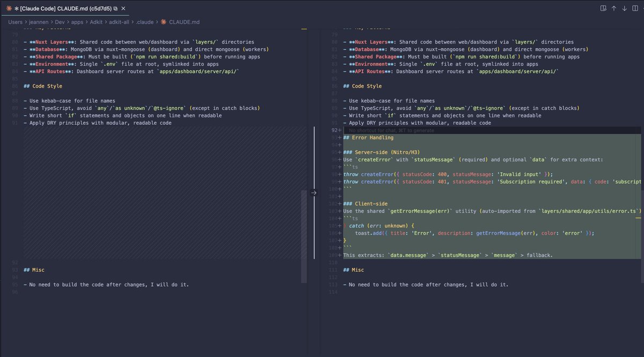644x357 pixels.
Task: Click 'Nuxt Layers' line in right pane
Action: point(458,42)
